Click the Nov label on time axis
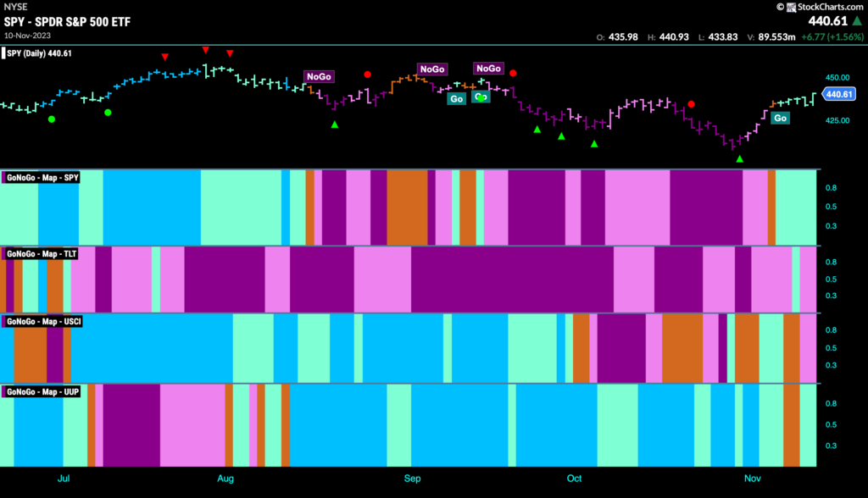The width and height of the screenshot is (868, 498). coord(753,479)
